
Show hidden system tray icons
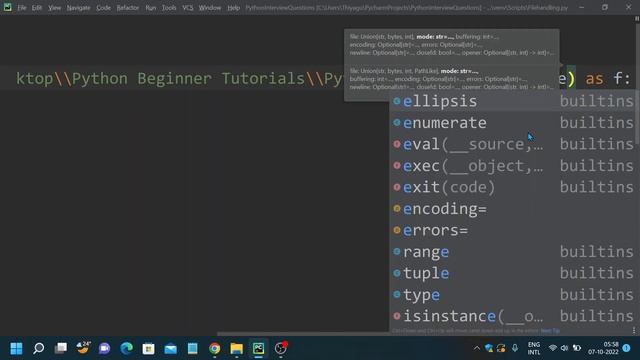click(476, 348)
